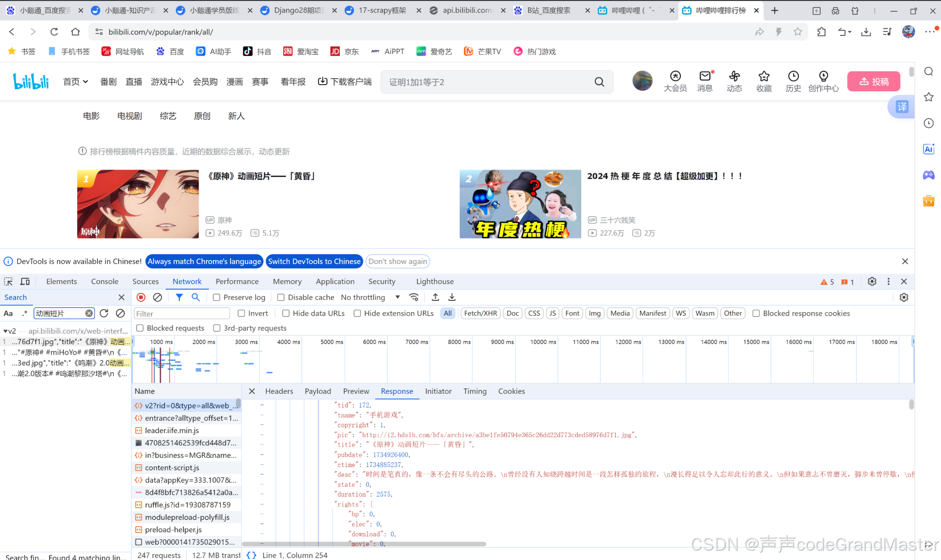Toggle device toolbar icon in DevTools
This screenshot has width=941, height=560.
pyautogui.click(x=25, y=281)
